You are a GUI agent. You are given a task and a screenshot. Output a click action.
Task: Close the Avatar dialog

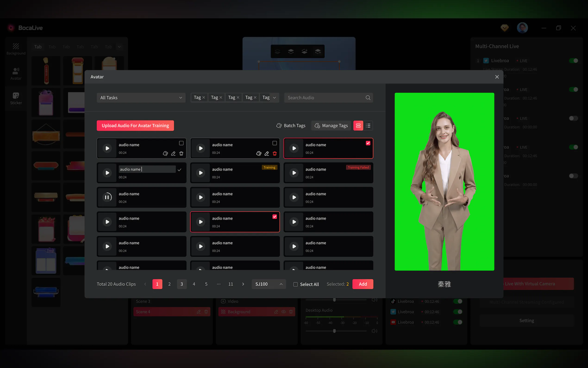[x=497, y=77]
